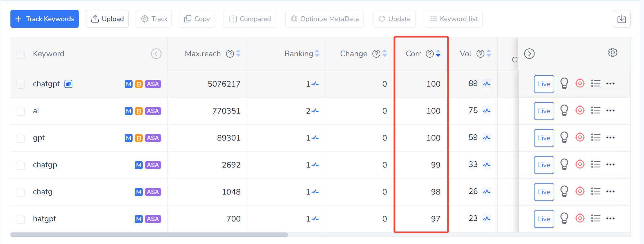644x244 pixels.
Task: Check the hatgpt row checkbox
Action: [x=21, y=219]
